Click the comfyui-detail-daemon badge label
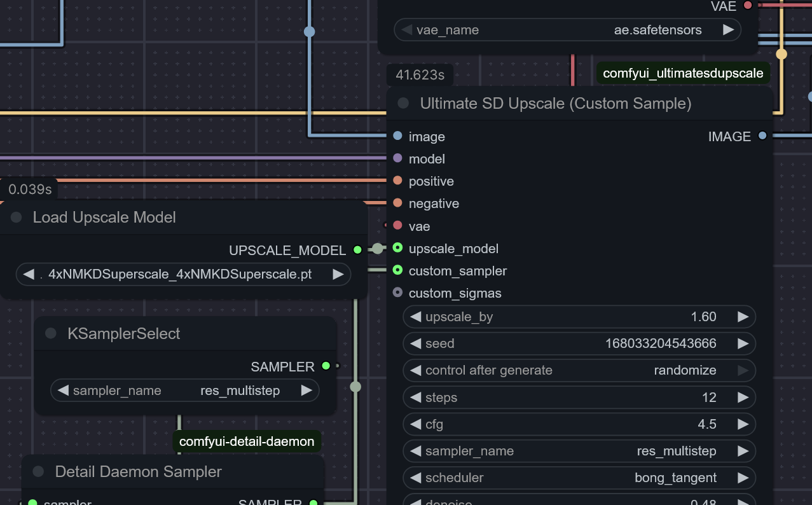The width and height of the screenshot is (812, 505). point(247,441)
